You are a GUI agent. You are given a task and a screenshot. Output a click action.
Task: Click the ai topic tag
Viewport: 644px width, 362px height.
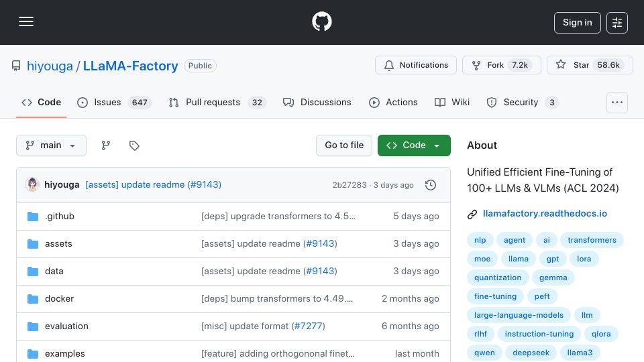(x=546, y=240)
